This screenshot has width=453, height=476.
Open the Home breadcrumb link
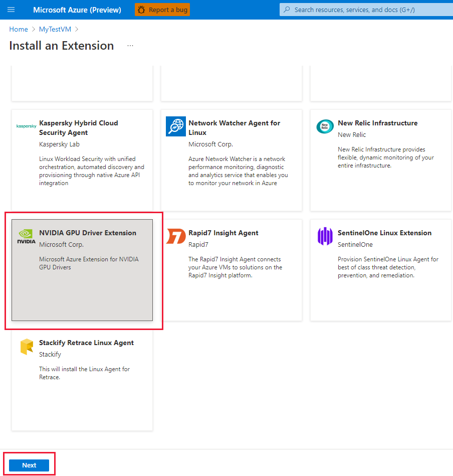[19, 29]
